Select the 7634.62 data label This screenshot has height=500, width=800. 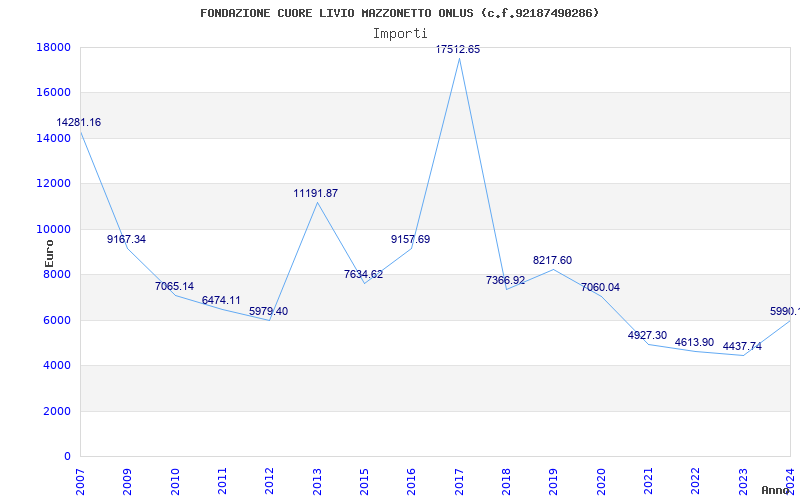363,274
